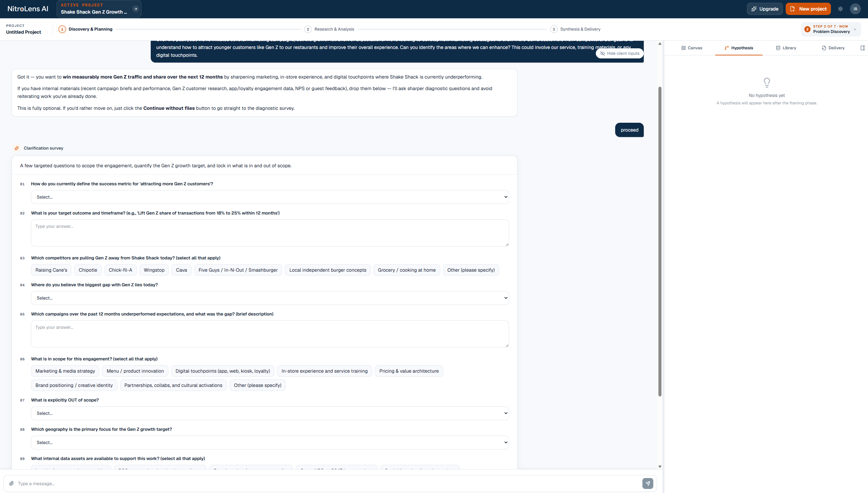
Task: Click the Clarification survey sparkle icon
Action: (16, 148)
